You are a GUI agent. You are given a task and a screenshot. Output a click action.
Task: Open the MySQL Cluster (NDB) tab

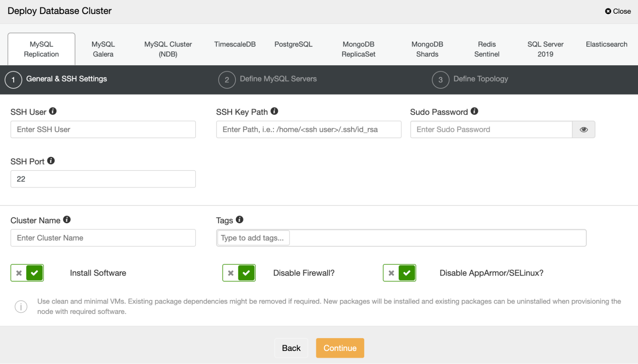(x=168, y=49)
